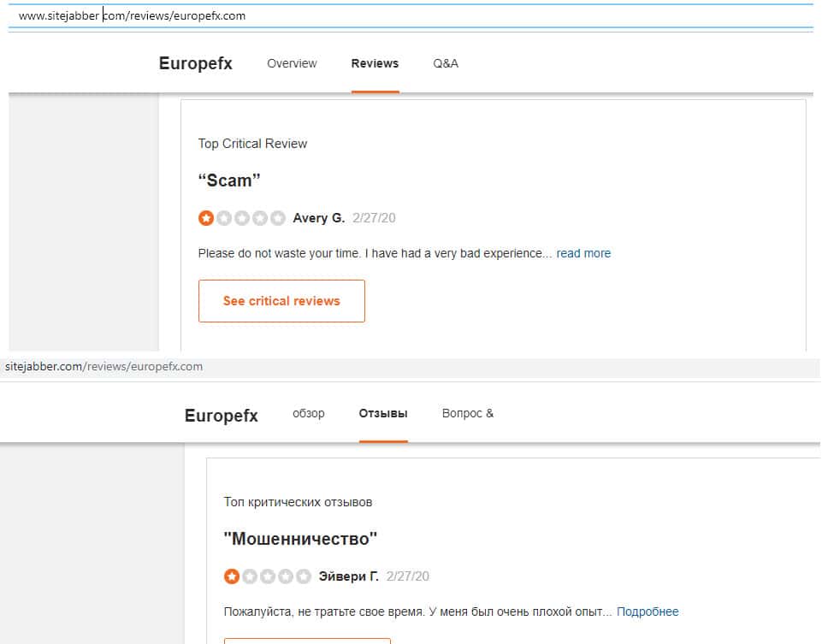The width and height of the screenshot is (822, 644).
Task: Click the Europefx title in Russian page
Action: 222,416
